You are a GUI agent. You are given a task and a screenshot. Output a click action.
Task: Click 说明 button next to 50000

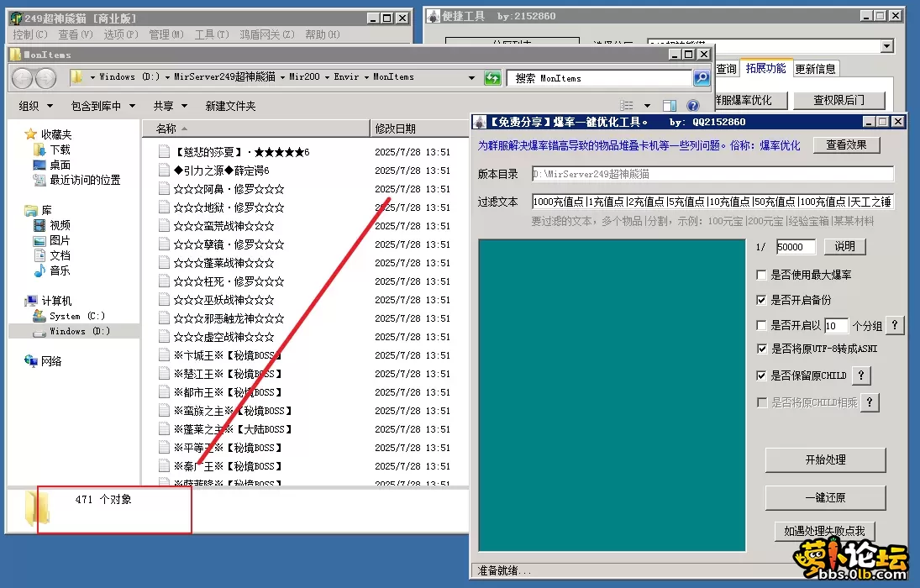845,246
